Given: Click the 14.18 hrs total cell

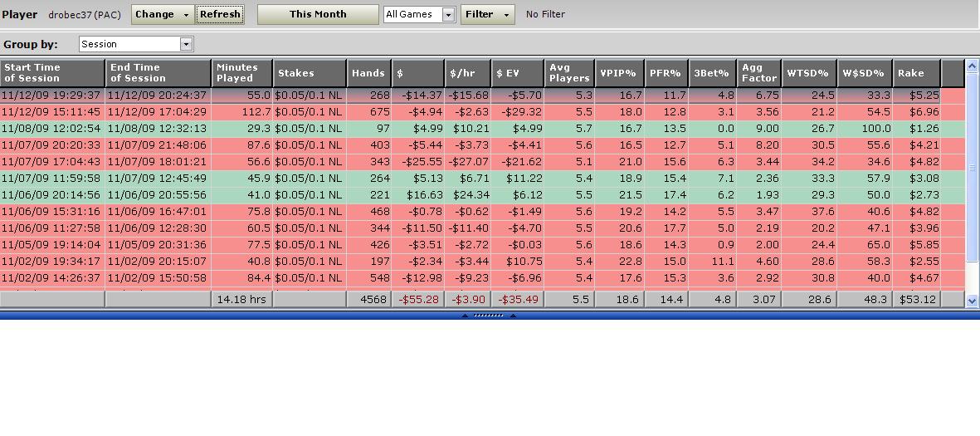Looking at the screenshot, I should [241, 300].
